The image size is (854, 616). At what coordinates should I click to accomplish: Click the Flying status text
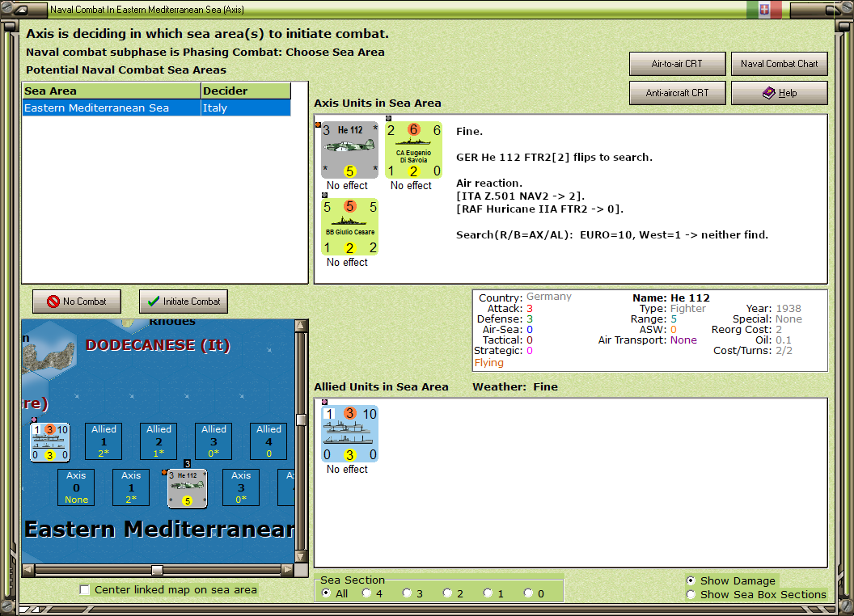488,363
